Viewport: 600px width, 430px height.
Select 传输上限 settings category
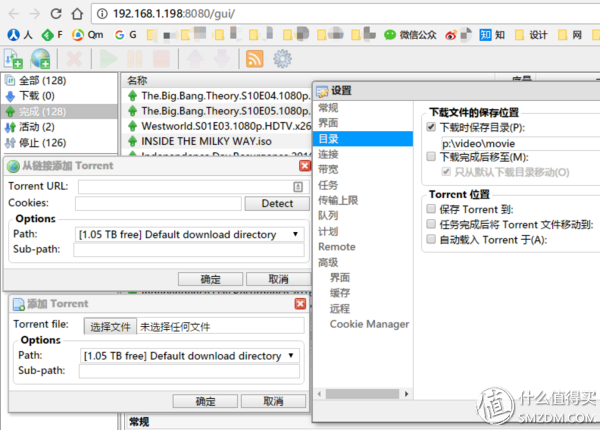pos(338,200)
